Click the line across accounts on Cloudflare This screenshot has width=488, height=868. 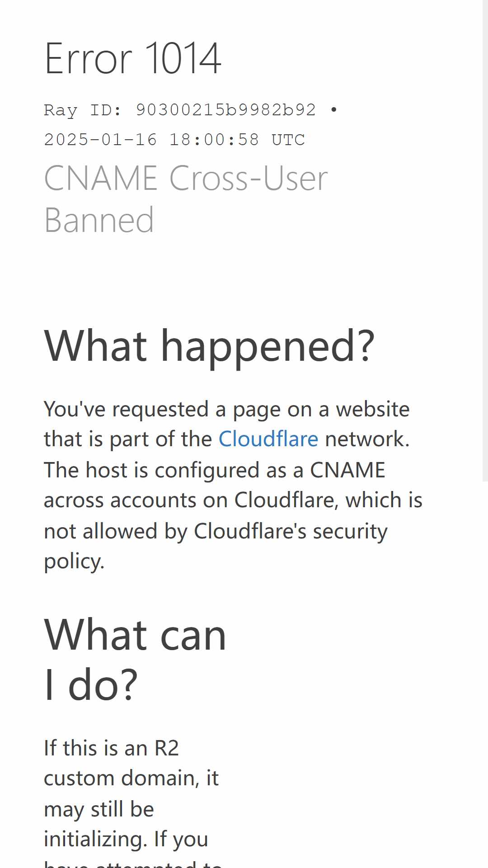233,500
